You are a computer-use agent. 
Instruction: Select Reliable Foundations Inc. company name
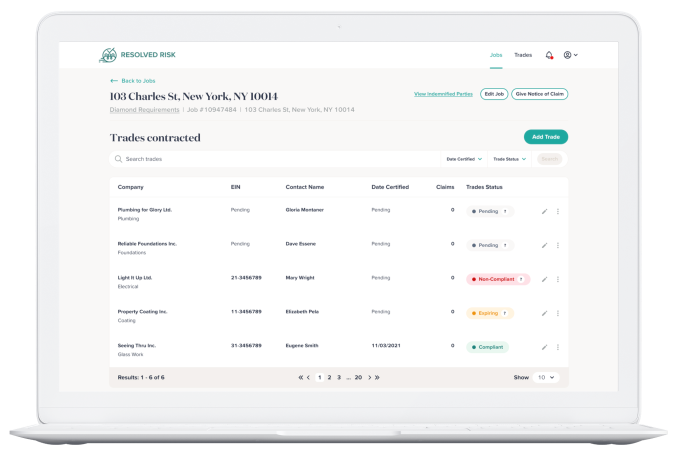(x=147, y=244)
